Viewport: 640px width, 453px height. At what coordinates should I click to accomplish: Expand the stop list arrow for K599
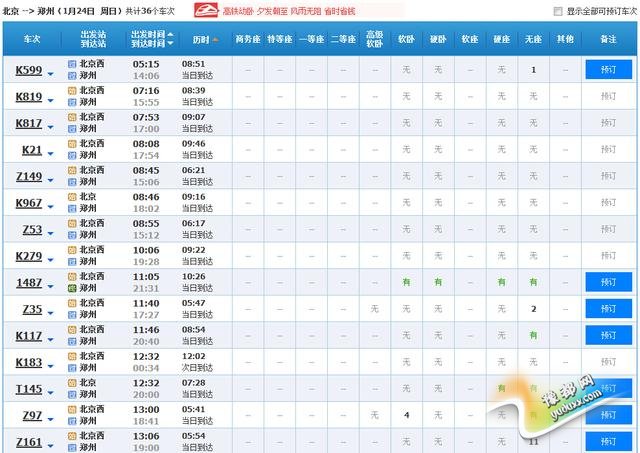(x=49, y=73)
